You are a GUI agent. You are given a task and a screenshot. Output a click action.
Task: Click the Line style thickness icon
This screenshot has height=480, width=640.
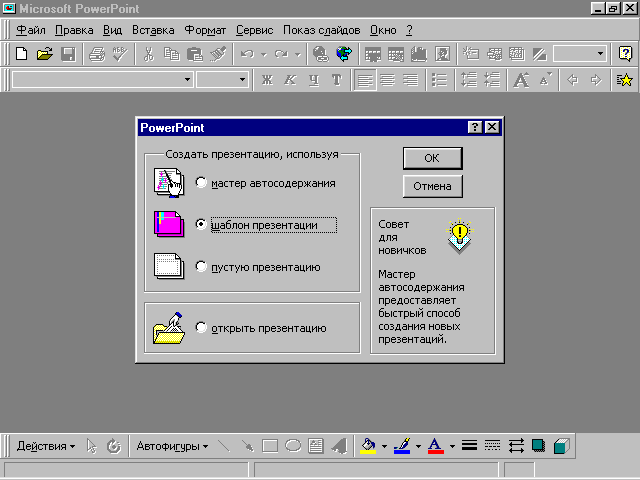(469, 446)
